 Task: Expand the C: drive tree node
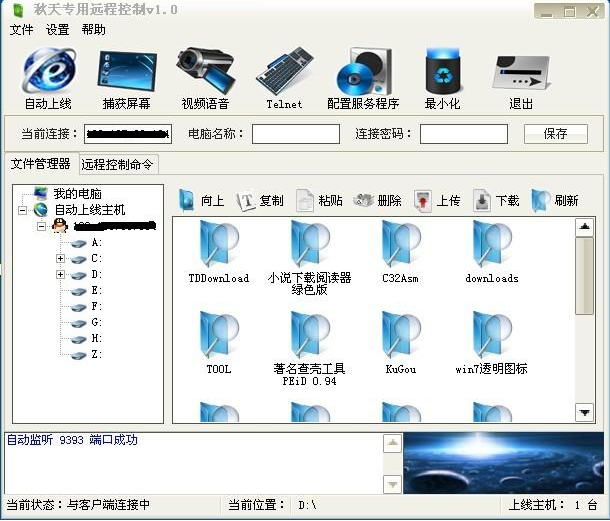(61, 259)
